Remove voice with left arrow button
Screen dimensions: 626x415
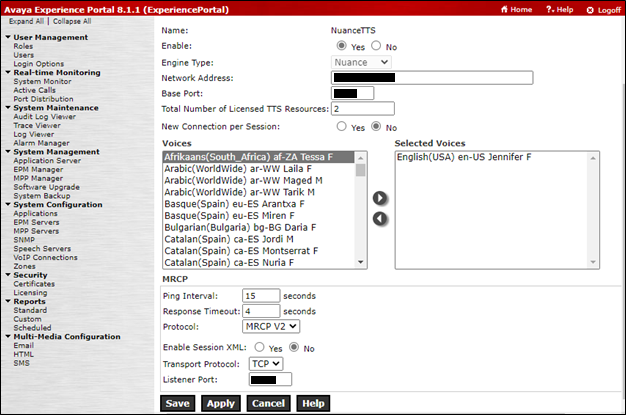tap(380, 218)
